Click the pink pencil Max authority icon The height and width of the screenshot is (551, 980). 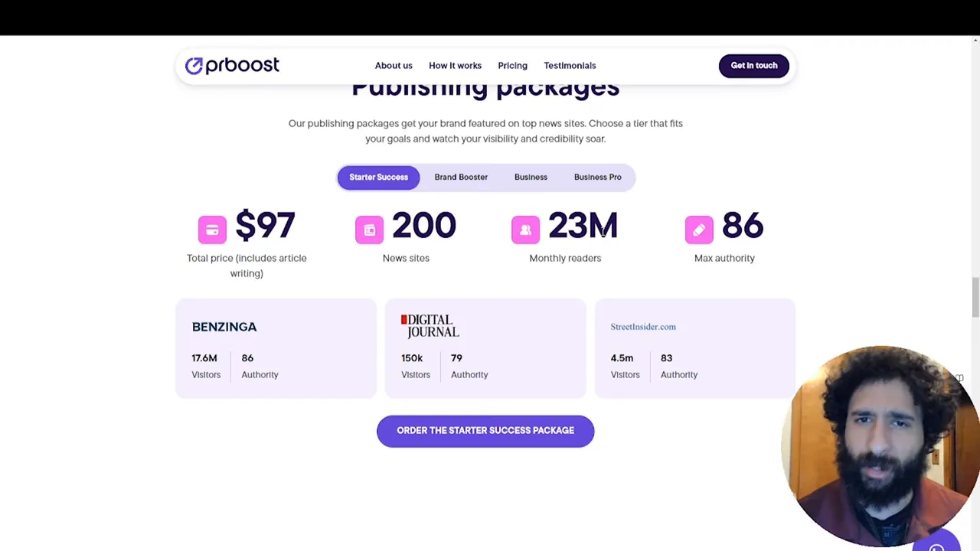pos(699,230)
